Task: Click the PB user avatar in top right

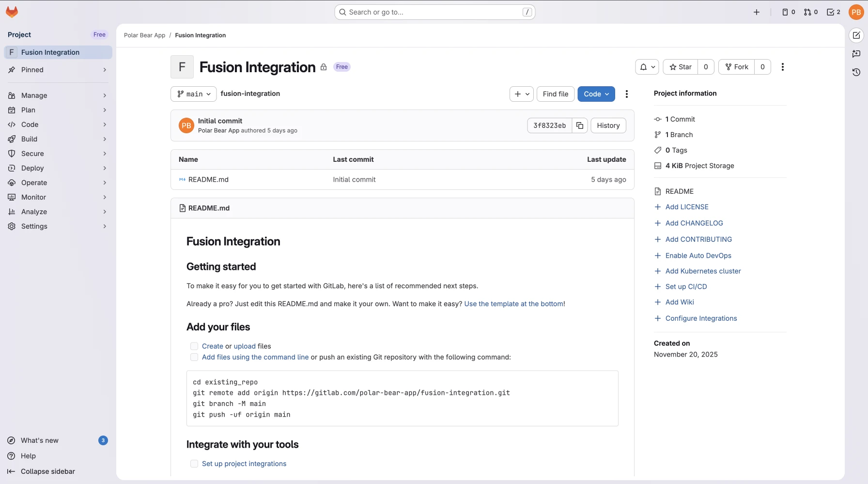Action: [x=856, y=12]
